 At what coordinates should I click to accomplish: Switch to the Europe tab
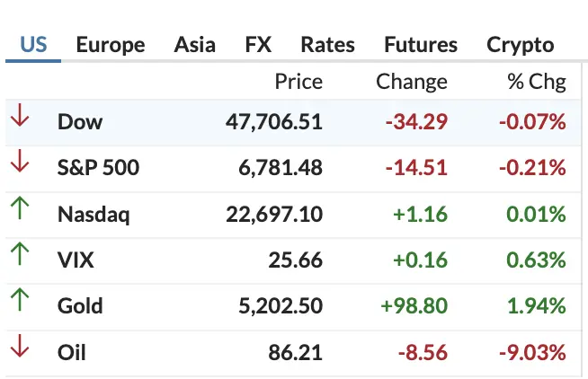click(x=110, y=45)
